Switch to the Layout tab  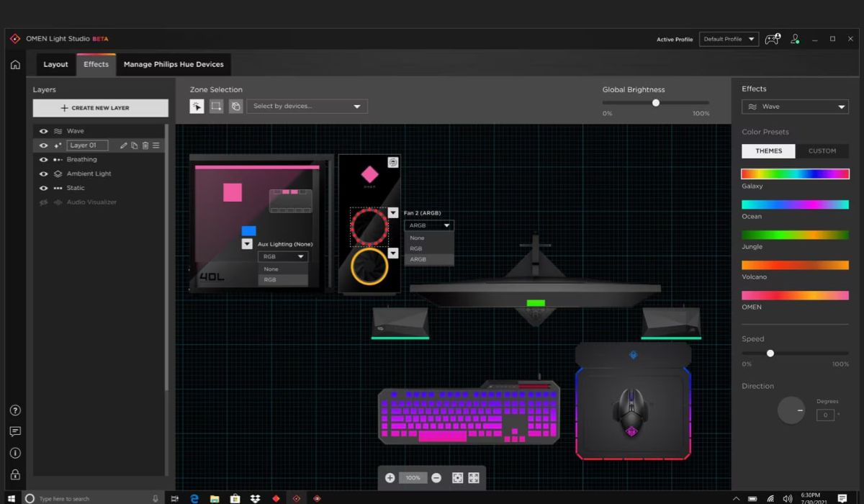(55, 64)
